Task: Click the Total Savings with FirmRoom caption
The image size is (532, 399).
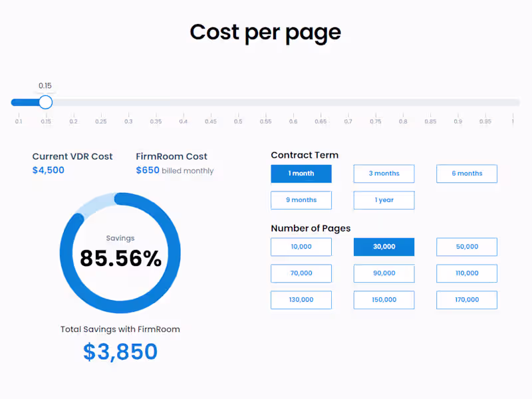Action: [x=120, y=329]
